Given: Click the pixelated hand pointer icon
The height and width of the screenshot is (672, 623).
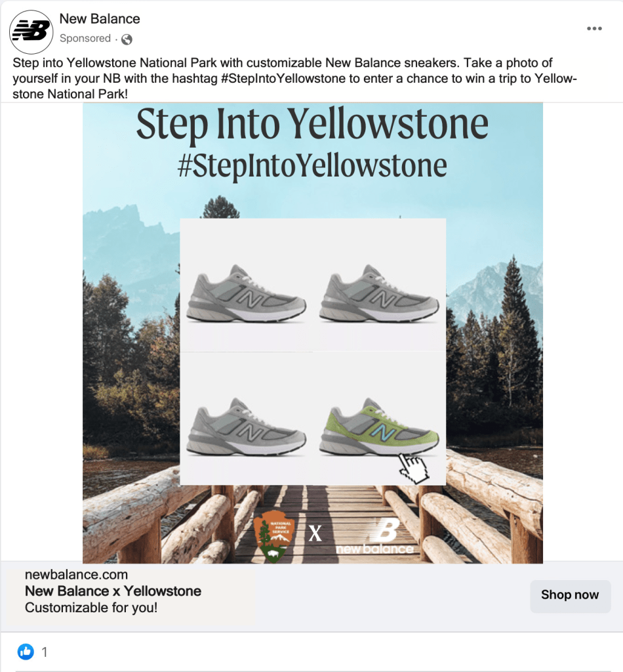Looking at the screenshot, I should [x=412, y=467].
